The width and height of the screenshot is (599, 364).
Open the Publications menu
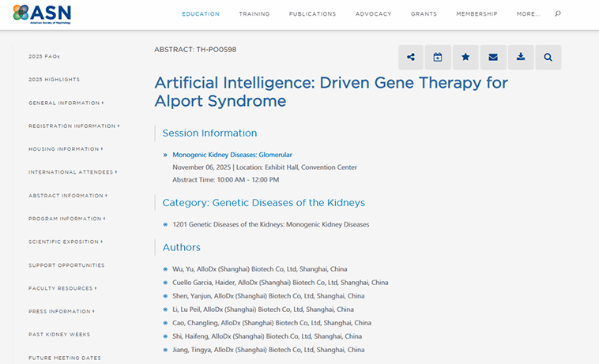[312, 14]
